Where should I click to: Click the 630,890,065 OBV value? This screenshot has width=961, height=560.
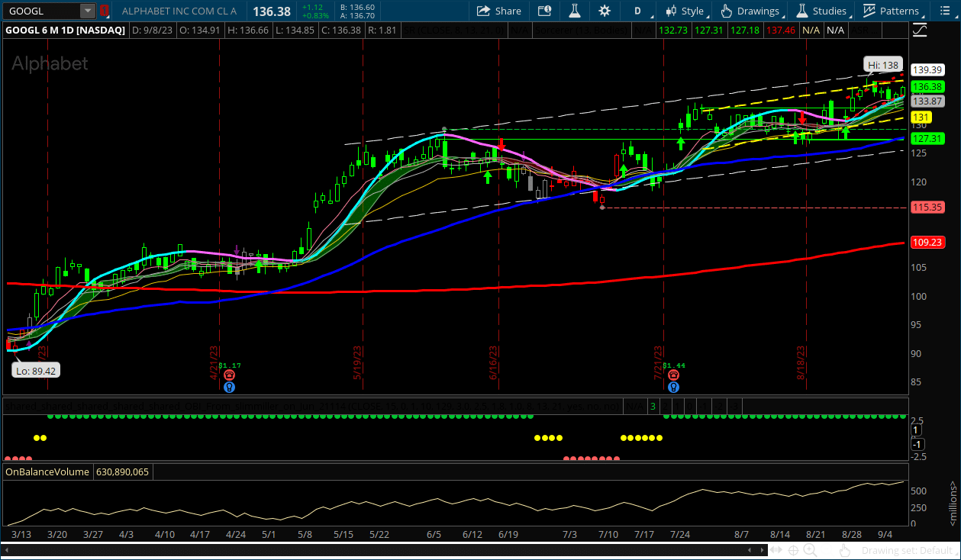[123, 472]
